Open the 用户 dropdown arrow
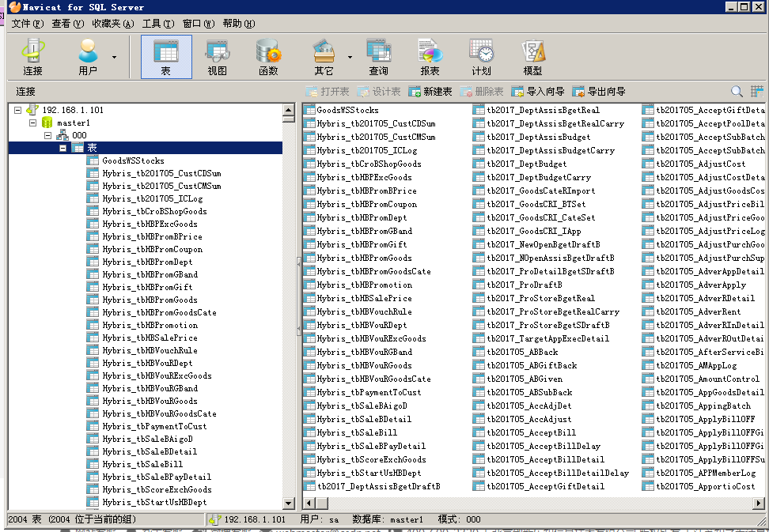Screen dimensions: 769x532 pos(114,58)
